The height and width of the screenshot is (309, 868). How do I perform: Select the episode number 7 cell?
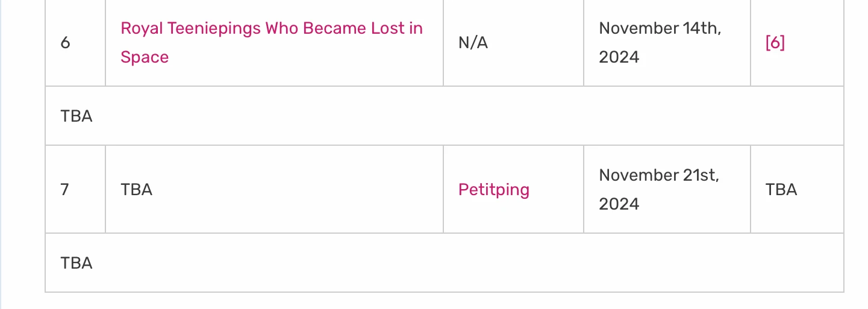(x=65, y=190)
